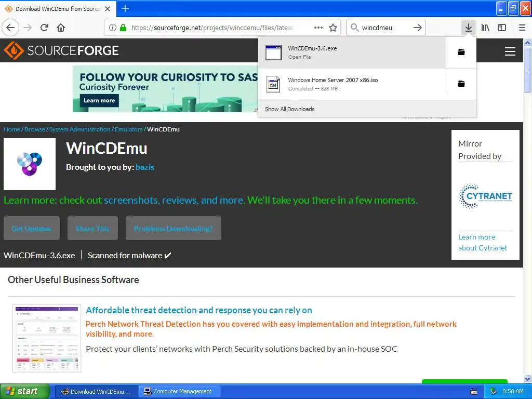Toggle the sidebar view icon

(x=502, y=28)
